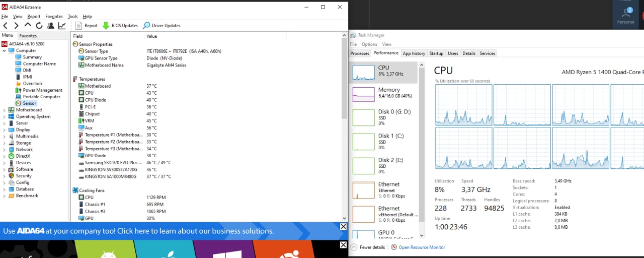644x258 pixels.
Task: Click the Value column header
Action: (215, 36)
